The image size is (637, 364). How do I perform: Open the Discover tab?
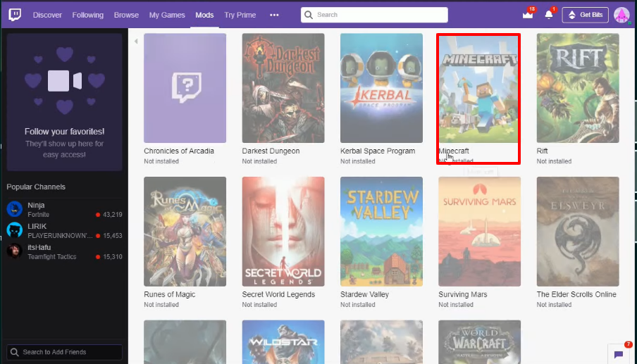[x=47, y=15]
